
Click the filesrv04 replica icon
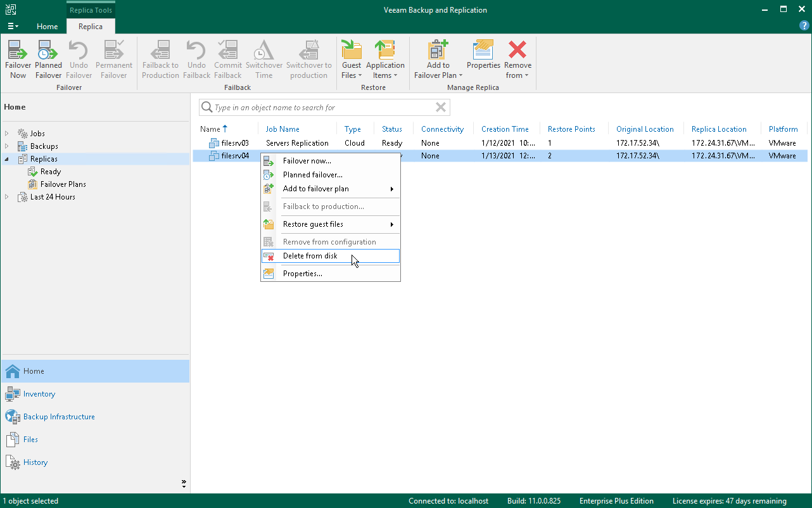click(x=214, y=156)
